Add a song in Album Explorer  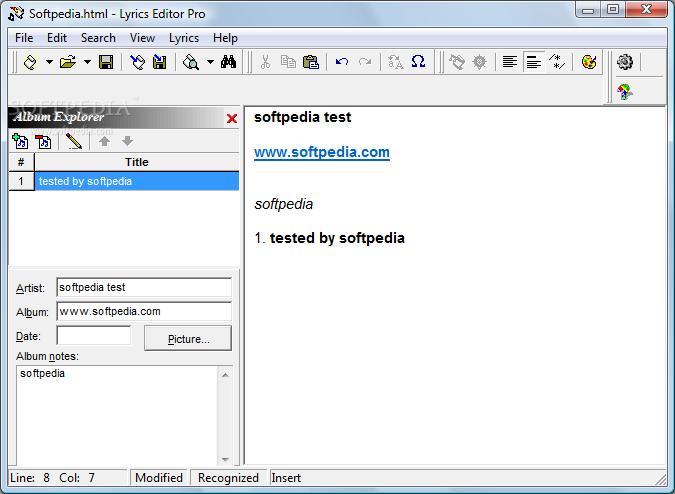(x=20, y=141)
